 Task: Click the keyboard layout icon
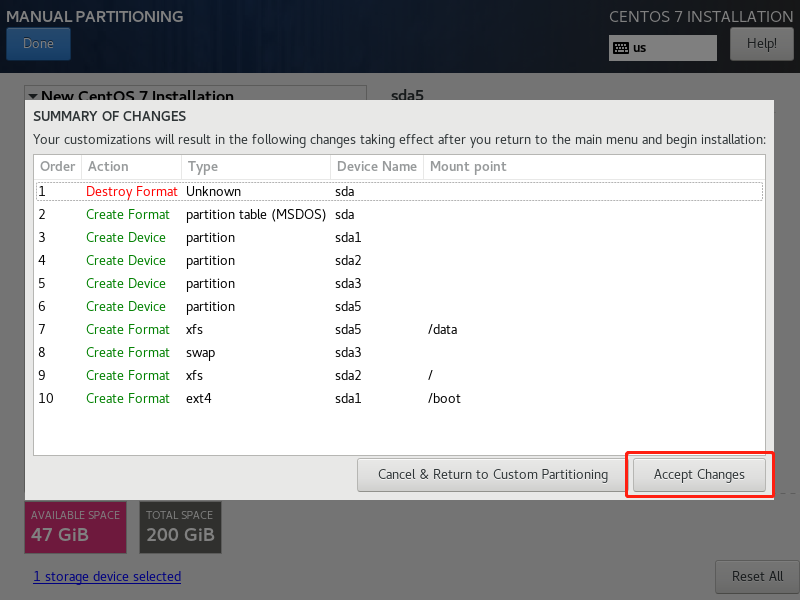(x=621, y=48)
